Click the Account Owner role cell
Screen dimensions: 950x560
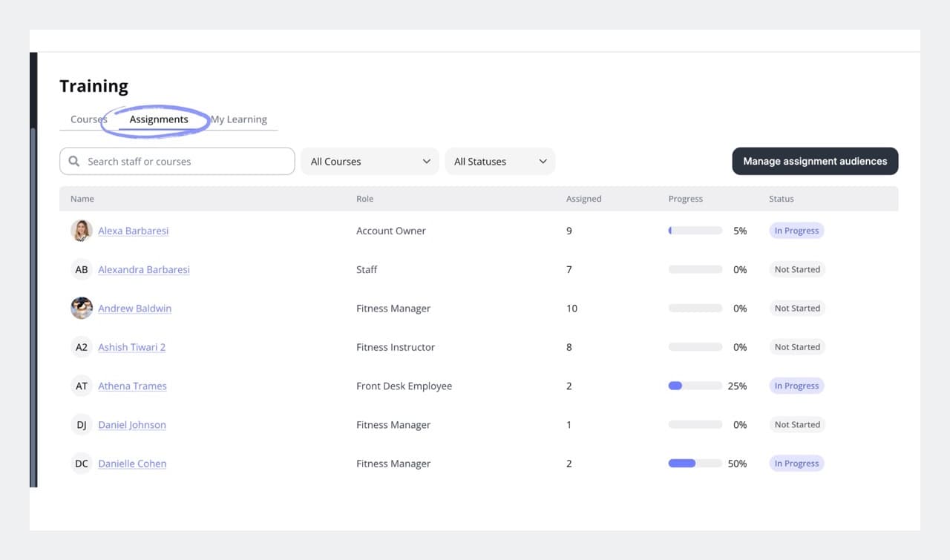(x=391, y=231)
